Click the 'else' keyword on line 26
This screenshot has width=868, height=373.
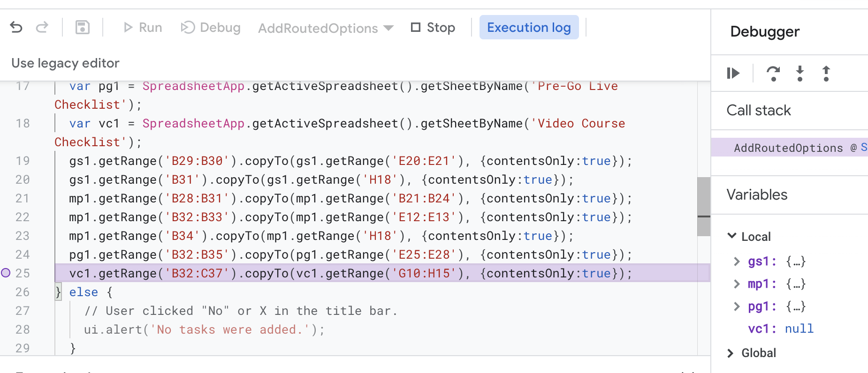click(x=84, y=292)
